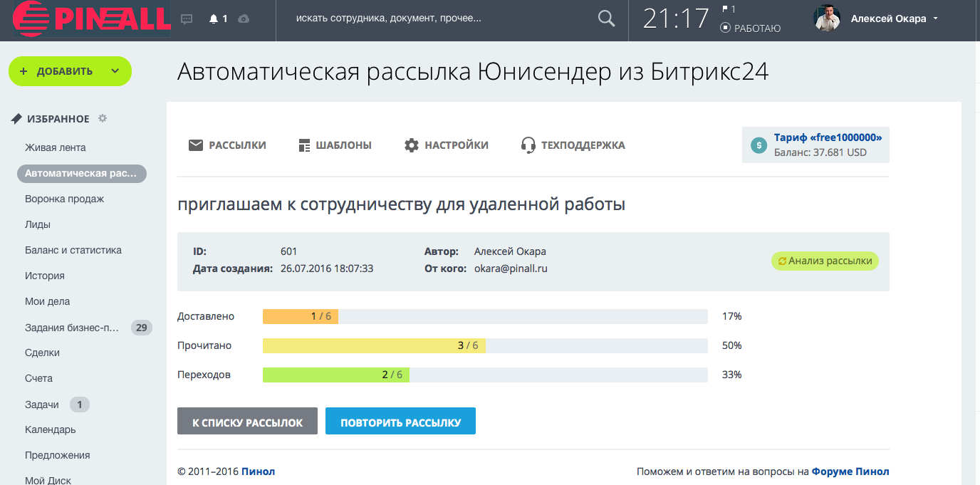Click the creation date 26.07.2016 18:07:33
The height and width of the screenshot is (485, 980).
click(x=327, y=268)
